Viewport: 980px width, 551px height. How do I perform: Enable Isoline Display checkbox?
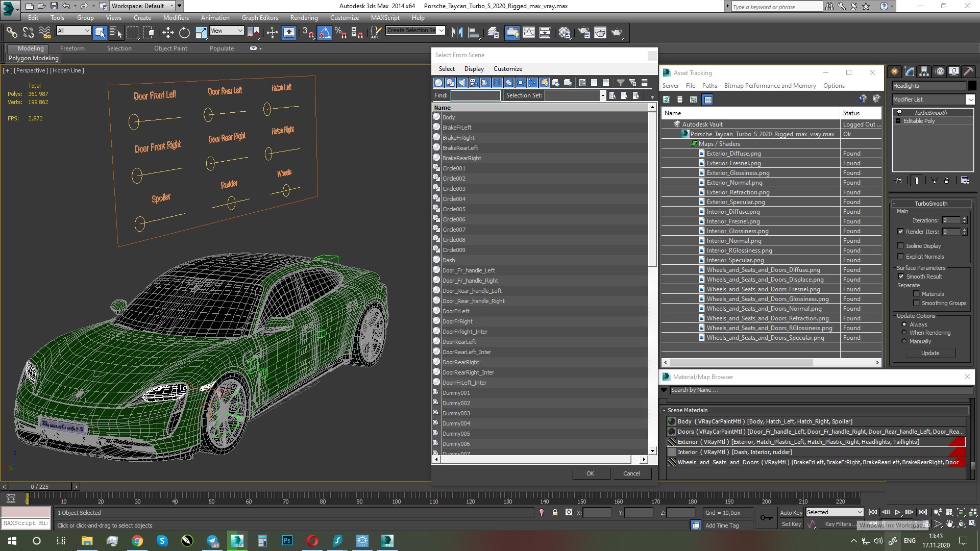point(901,246)
